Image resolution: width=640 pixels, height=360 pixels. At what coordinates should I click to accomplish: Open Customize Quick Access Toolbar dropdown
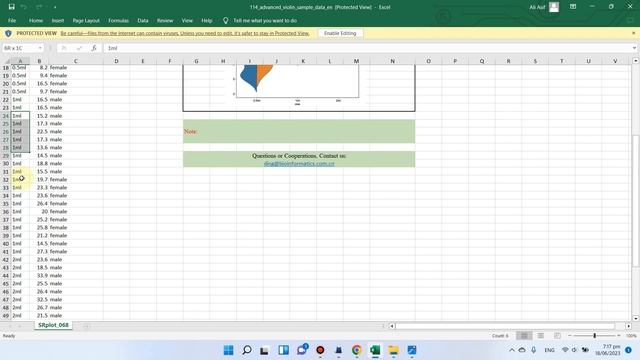(x=55, y=7)
